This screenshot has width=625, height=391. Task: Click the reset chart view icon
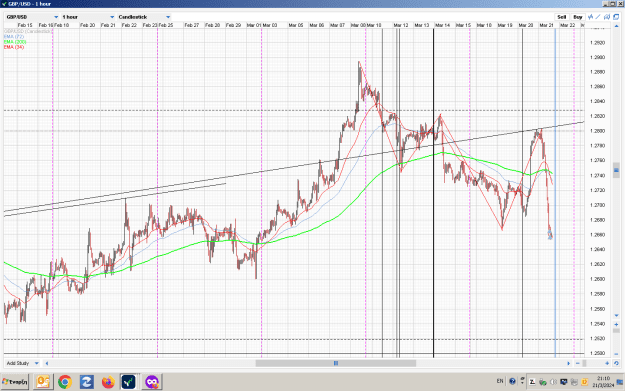point(616,363)
